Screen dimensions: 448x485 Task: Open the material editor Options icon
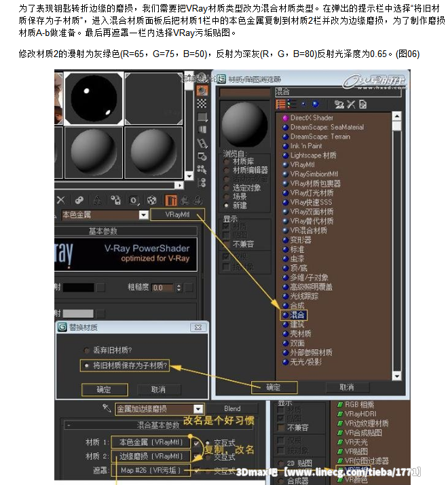click(202, 156)
